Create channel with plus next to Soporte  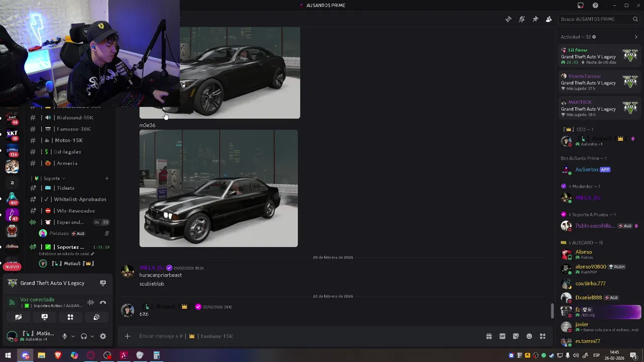(x=107, y=178)
